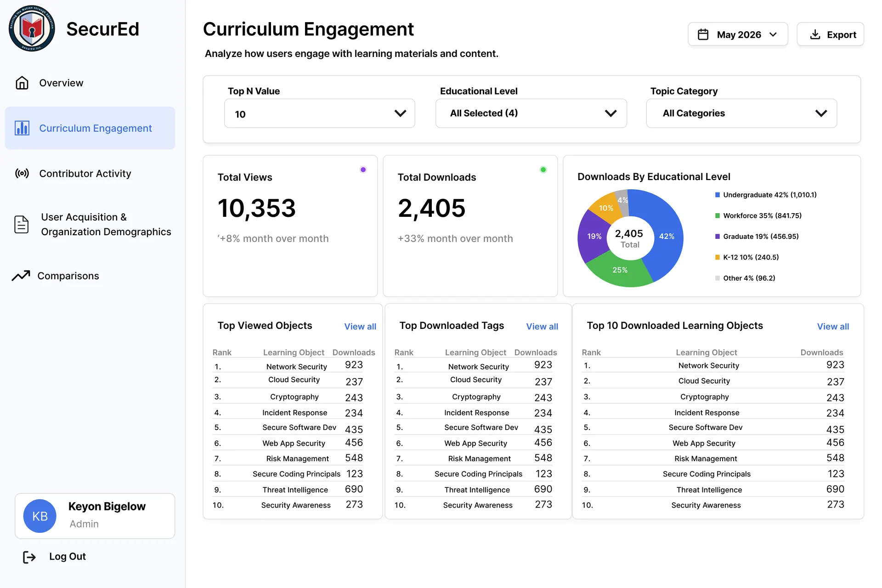
Task: Click the Export button
Action: (830, 34)
